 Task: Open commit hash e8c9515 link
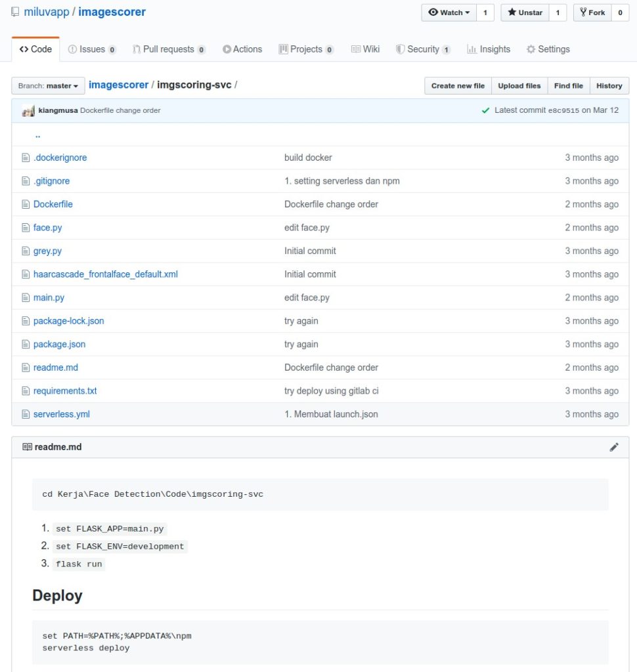[x=563, y=110]
